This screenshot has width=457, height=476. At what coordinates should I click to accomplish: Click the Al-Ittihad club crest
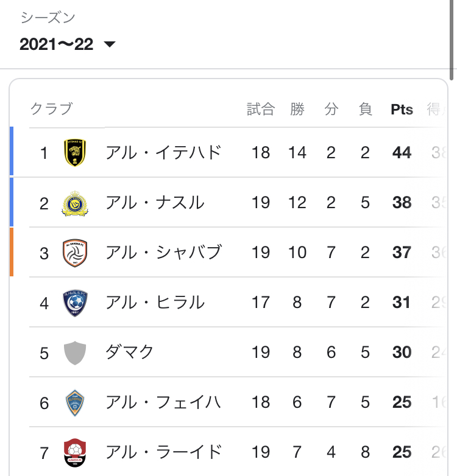pos(75,152)
